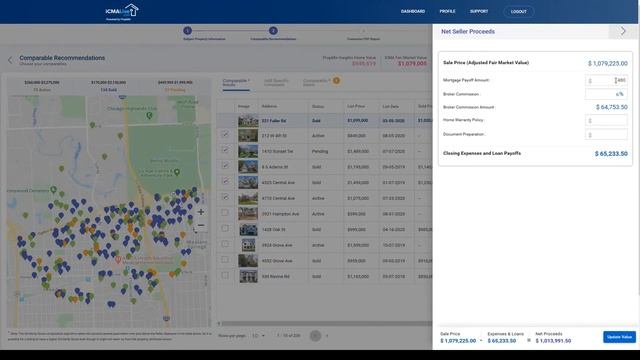
Task: Uncheck the $1,075,000 Central Ave row checkbox
Action: [225, 197]
